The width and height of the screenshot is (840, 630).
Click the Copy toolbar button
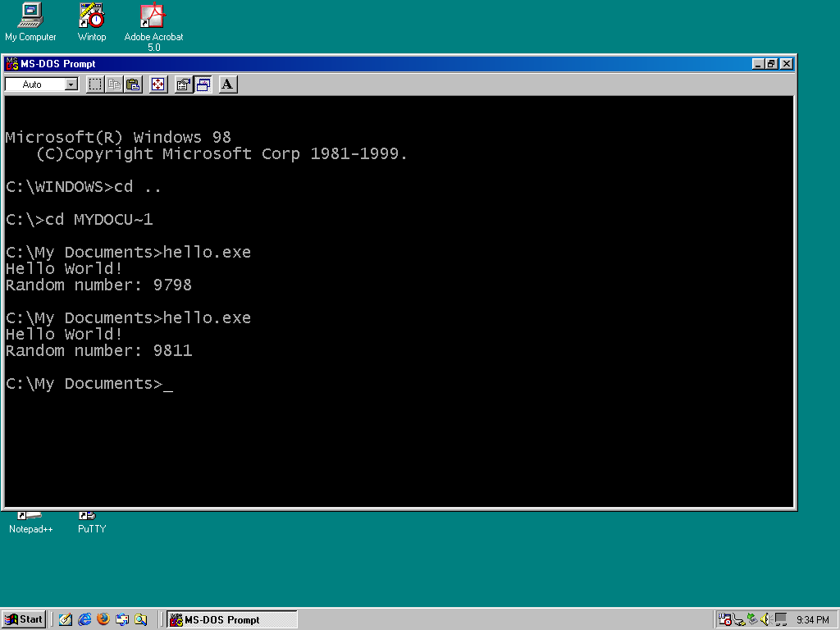pos(114,84)
